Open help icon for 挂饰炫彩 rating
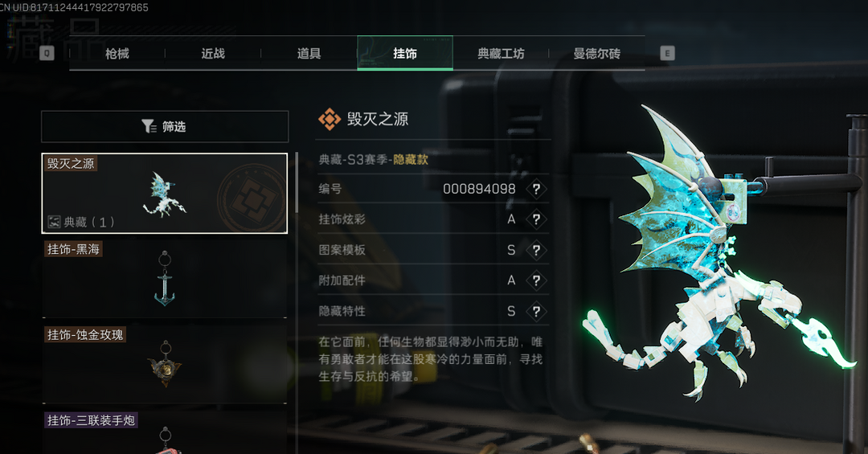Viewport: 868px width, 454px height. [x=536, y=219]
